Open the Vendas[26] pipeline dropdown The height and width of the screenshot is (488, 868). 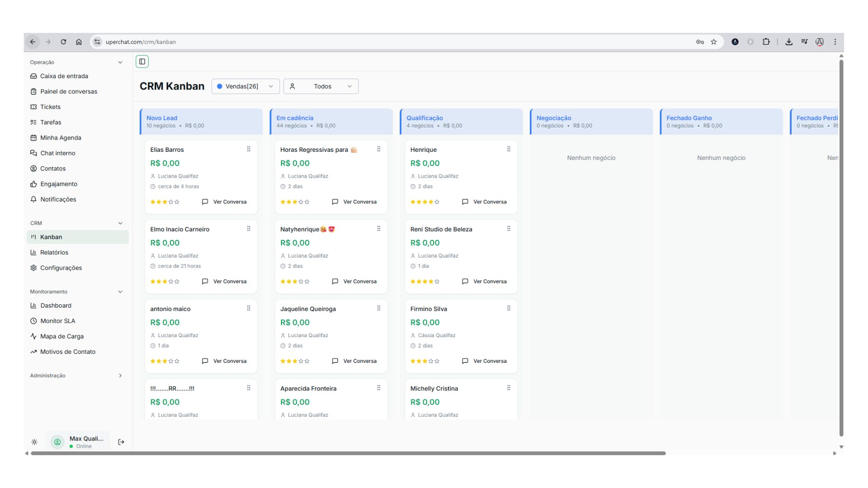pyautogui.click(x=245, y=86)
